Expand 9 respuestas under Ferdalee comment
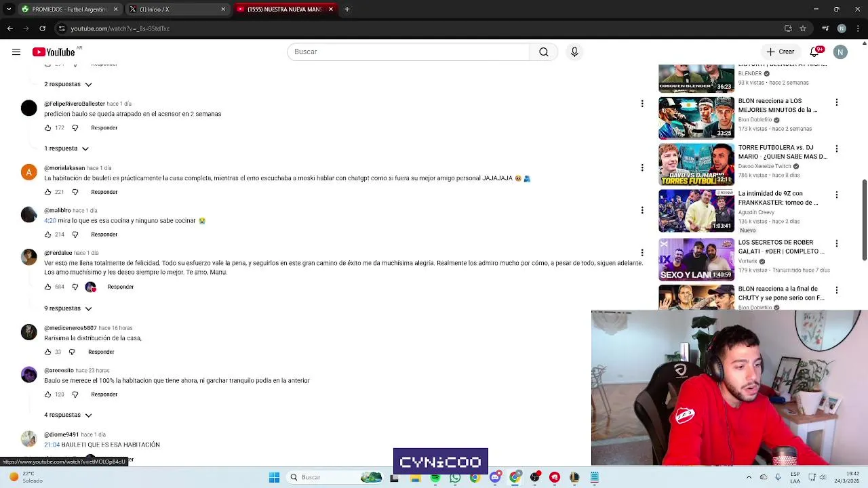The width and height of the screenshot is (868, 488). tap(68, 308)
